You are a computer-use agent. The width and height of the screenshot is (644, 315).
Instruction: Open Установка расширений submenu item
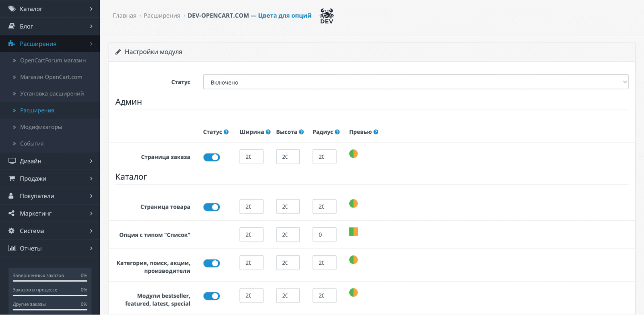click(x=52, y=93)
